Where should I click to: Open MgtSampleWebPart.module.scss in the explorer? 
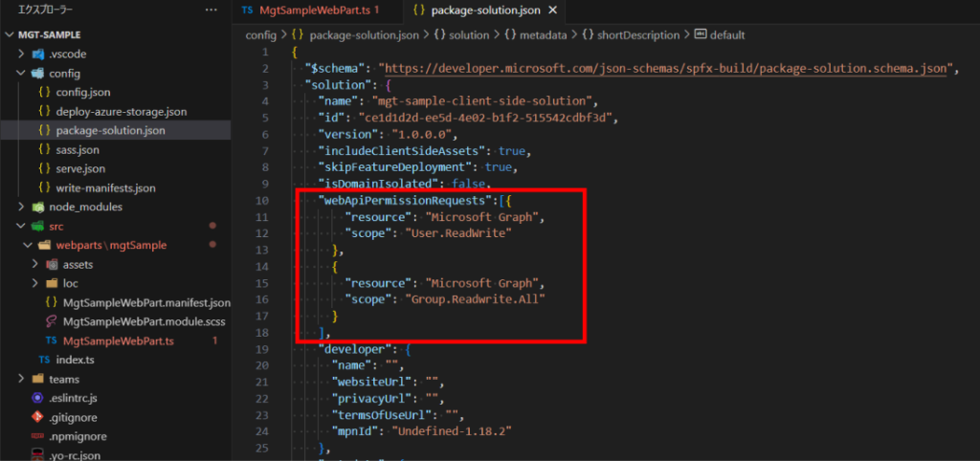[x=140, y=321]
